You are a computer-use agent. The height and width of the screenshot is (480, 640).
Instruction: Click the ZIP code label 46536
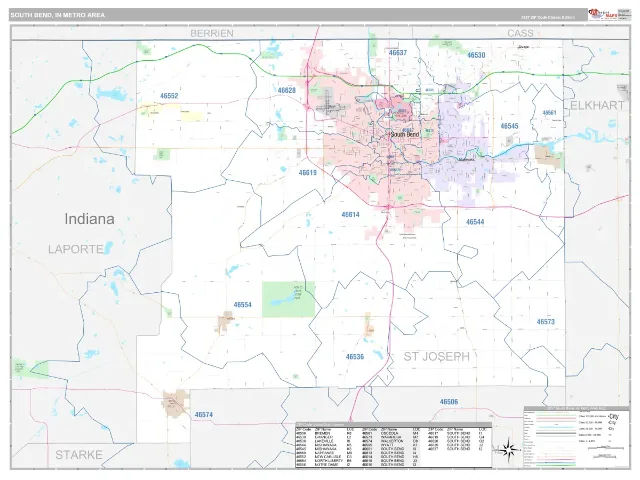(x=355, y=357)
